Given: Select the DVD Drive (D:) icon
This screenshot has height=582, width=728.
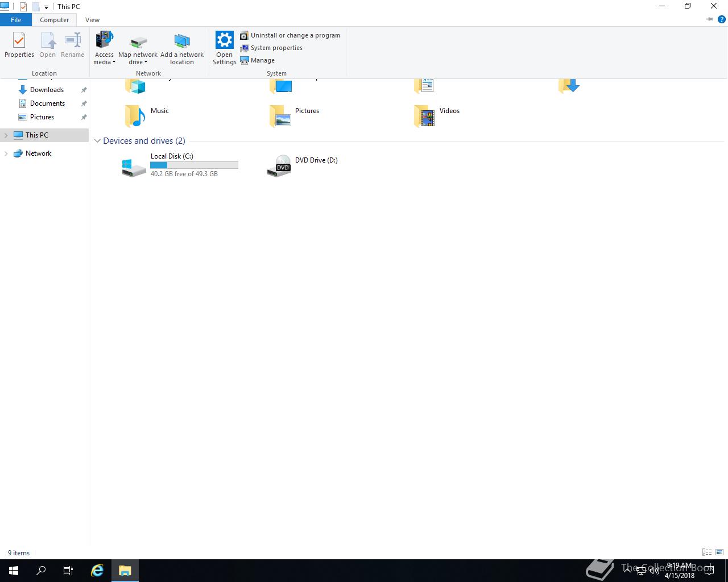Looking at the screenshot, I should pos(279,165).
